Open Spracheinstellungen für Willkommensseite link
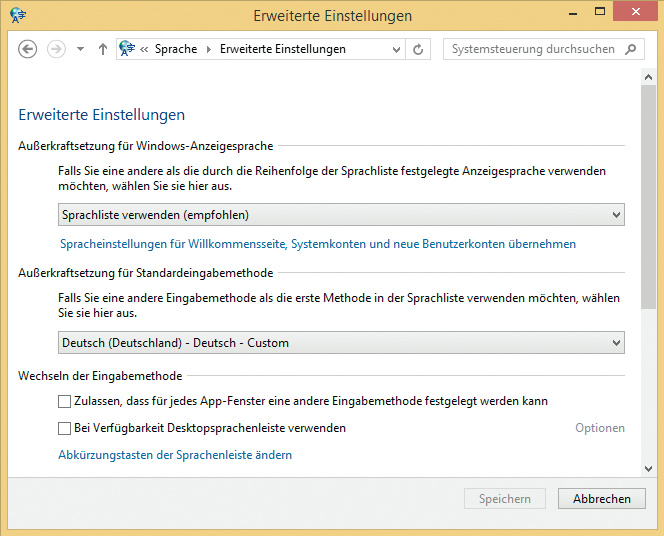Image resolution: width=664 pixels, height=536 pixels. pyautogui.click(x=318, y=244)
